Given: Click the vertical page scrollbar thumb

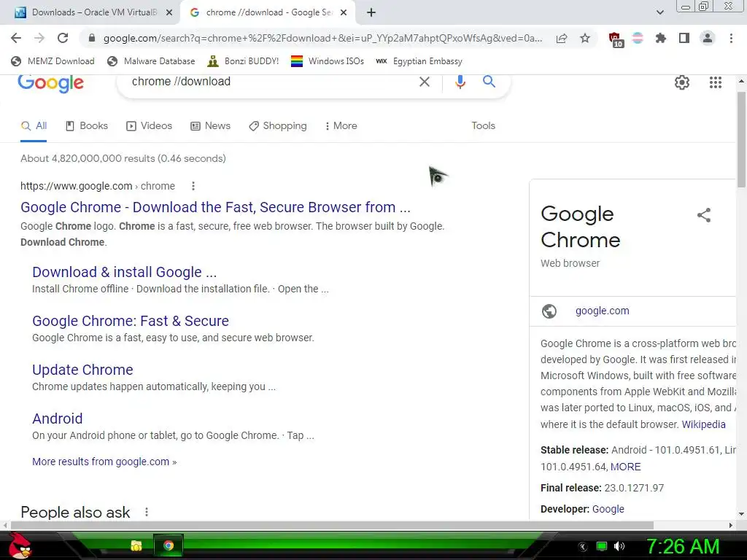Looking at the screenshot, I should 741,139.
